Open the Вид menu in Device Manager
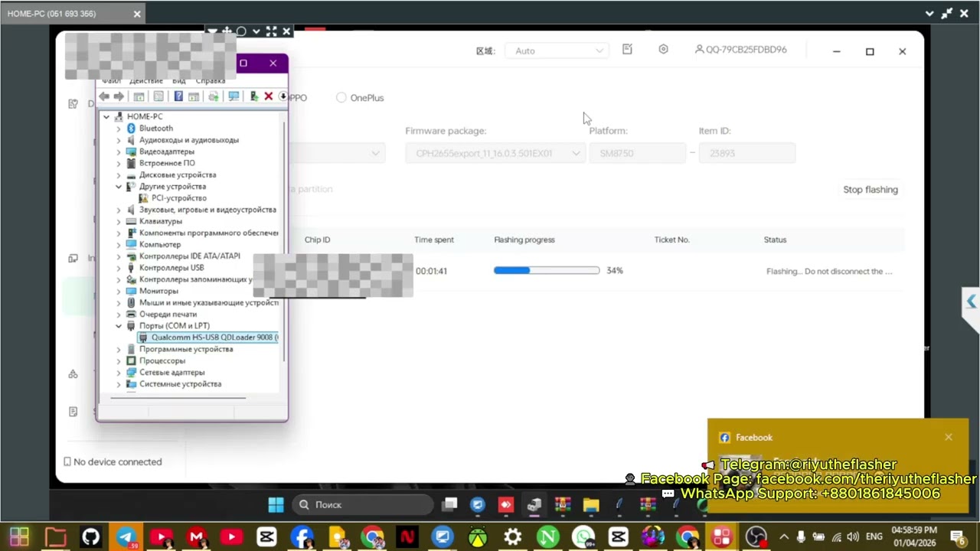This screenshot has height=551, width=980. 179,80
